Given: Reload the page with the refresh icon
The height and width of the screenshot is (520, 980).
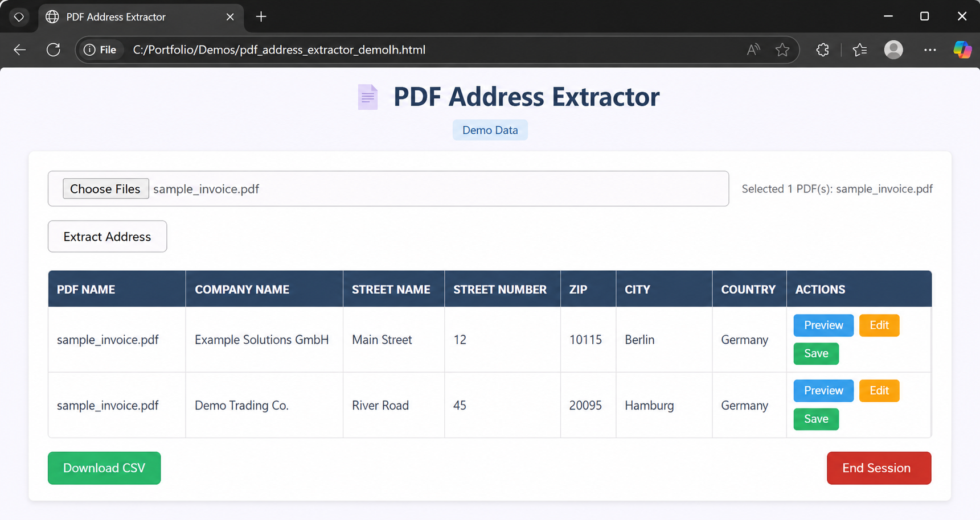Looking at the screenshot, I should pyautogui.click(x=54, y=50).
